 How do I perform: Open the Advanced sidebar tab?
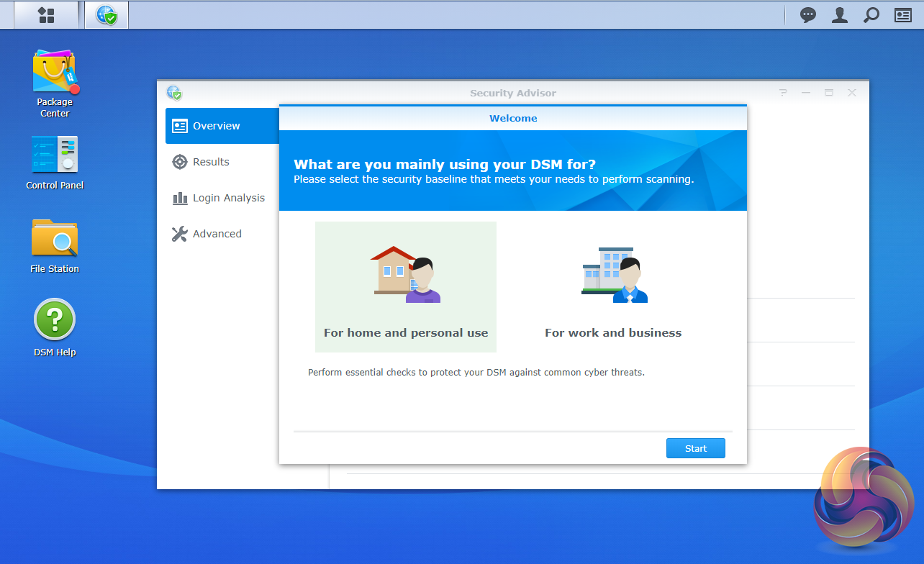coord(222,234)
